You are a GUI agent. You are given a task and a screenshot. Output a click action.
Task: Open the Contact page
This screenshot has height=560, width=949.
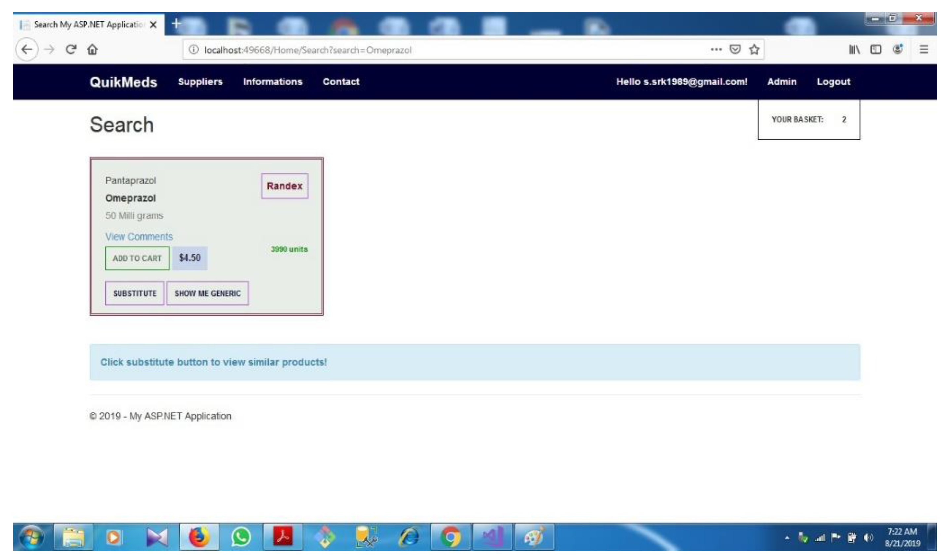click(341, 82)
